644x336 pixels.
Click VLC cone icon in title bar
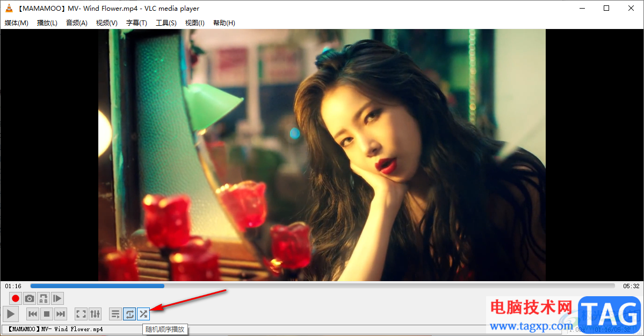click(x=9, y=8)
